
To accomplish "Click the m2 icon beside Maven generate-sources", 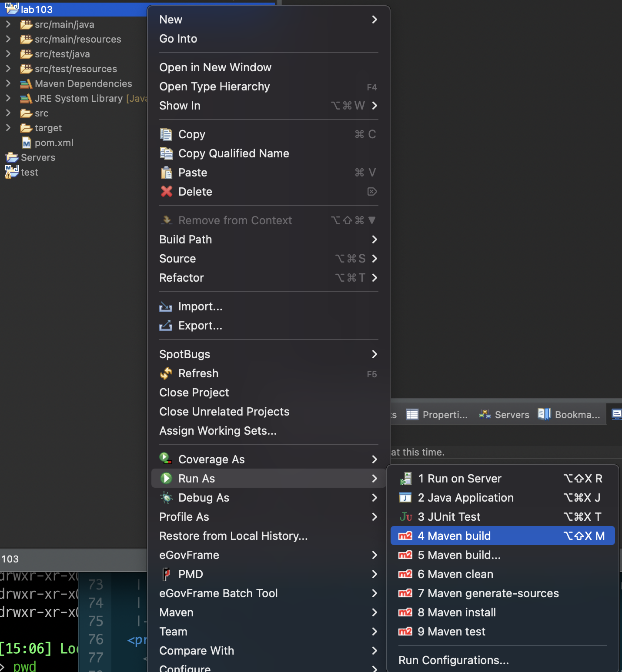I will click(405, 593).
